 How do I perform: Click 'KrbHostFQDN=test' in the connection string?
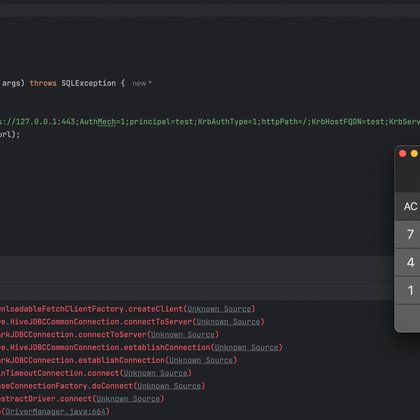click(348, 122)
